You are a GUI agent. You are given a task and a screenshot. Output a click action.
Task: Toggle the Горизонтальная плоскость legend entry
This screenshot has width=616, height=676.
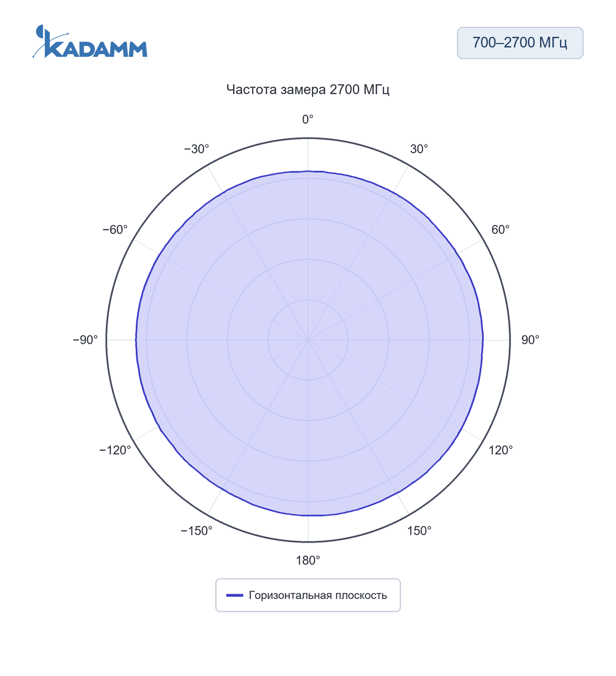click(308, 595)
